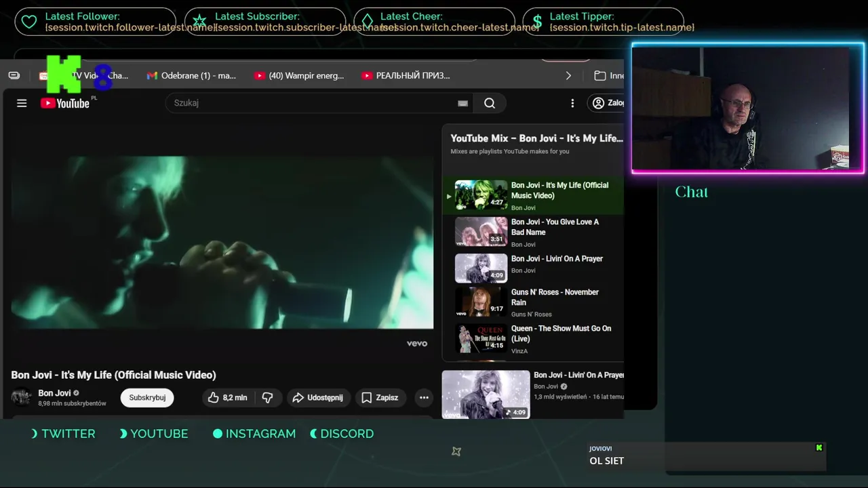
Task: Open Bon Jovi channel avatar
Action: [x=21, y=397]
